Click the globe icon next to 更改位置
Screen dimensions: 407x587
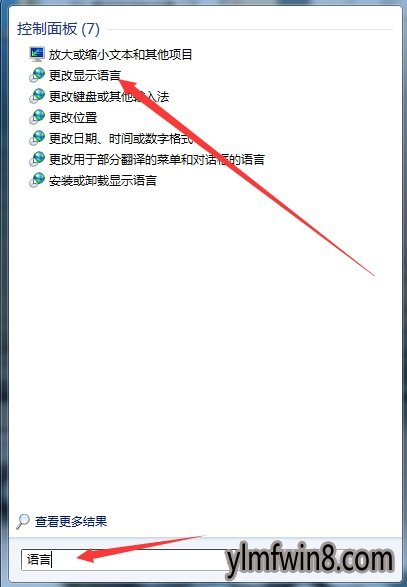tap(37, 117)
